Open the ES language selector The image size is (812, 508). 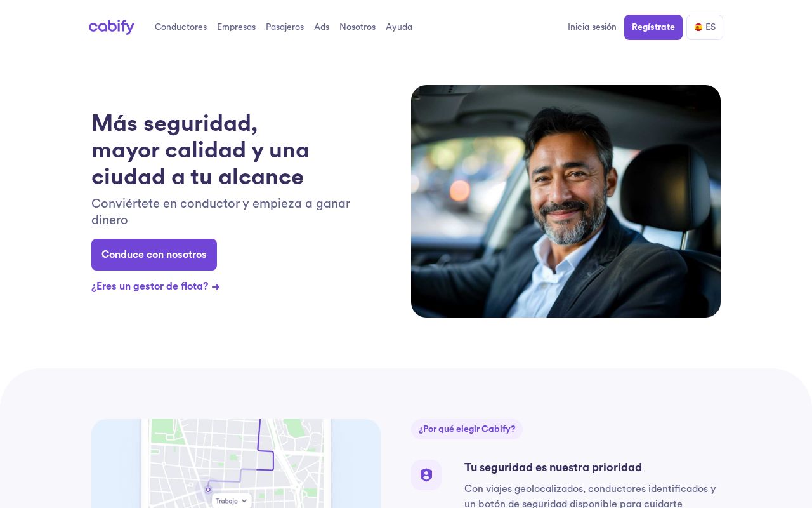705,27
